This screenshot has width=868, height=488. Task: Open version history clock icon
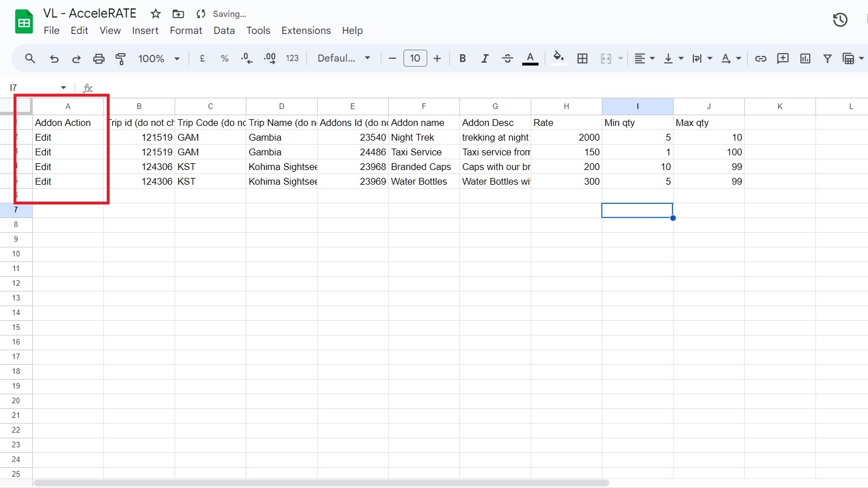(x=840, y=20)
